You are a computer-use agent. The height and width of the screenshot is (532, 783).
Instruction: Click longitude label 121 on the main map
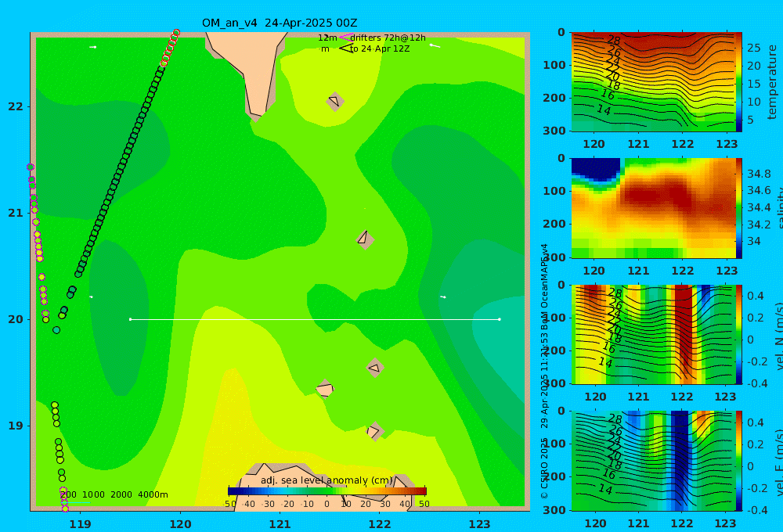(x=280, y=524)
